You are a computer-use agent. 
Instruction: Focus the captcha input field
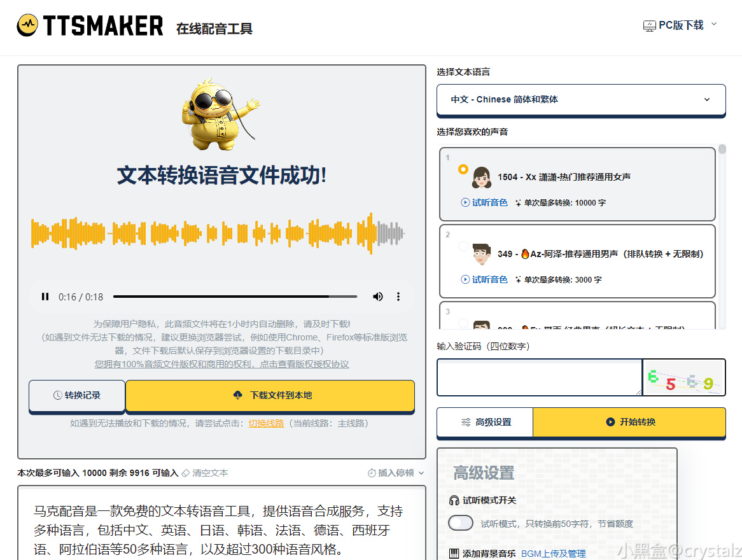click(540, 377)
